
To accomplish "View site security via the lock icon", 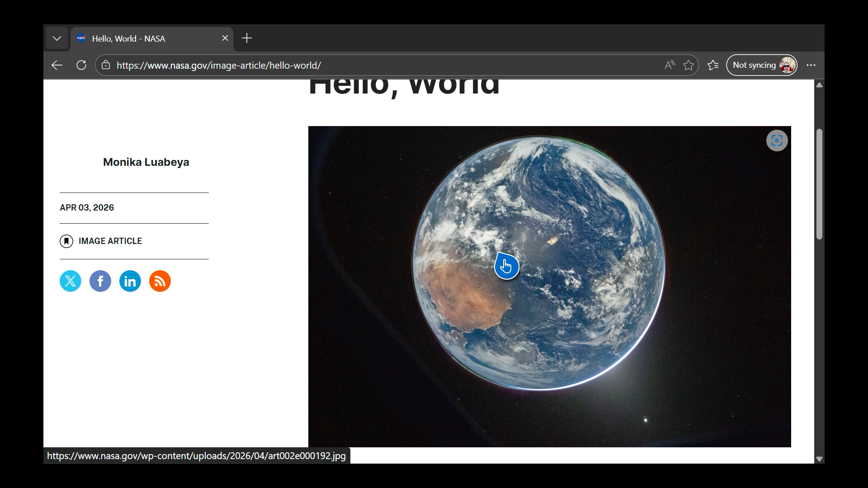I will point(106,65).
